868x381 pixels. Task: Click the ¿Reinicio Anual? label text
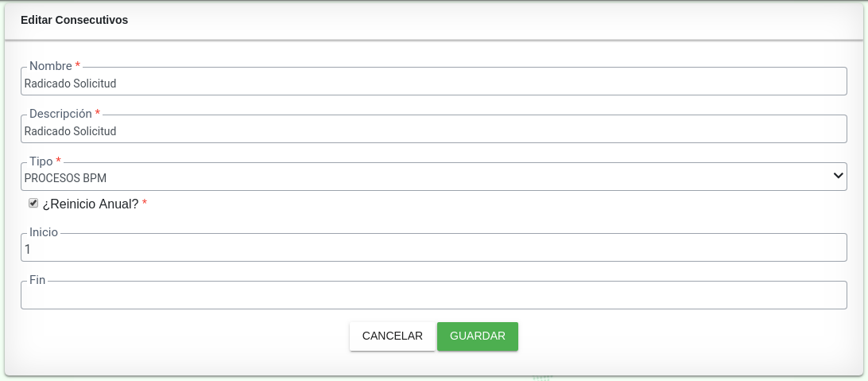[x=91, y=204]
